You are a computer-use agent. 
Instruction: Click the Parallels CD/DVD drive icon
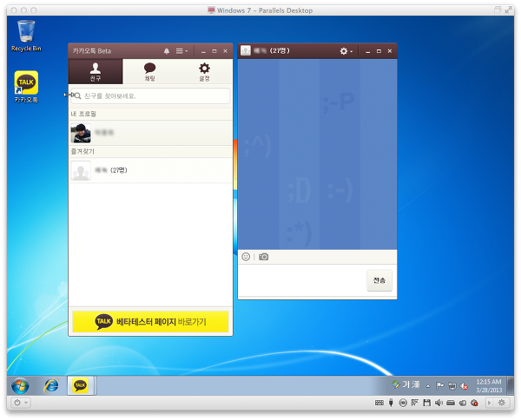[x=403, y=403]
